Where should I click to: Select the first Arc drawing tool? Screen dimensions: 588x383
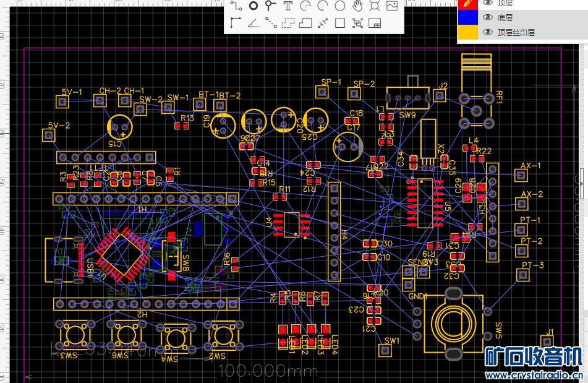coord(305,6)
